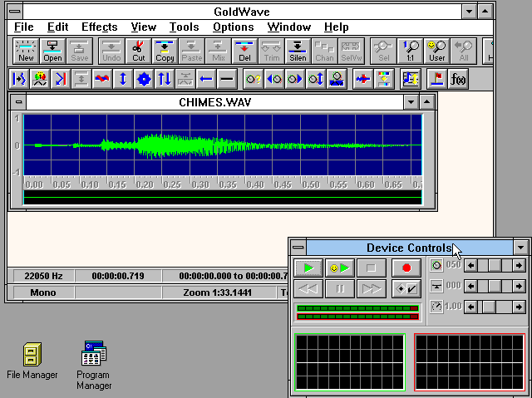Image resolution: width=532 pixels, height=398 pixels.
Task: Minimize the Device Controls window with down arrow
Action: (520, 248)
